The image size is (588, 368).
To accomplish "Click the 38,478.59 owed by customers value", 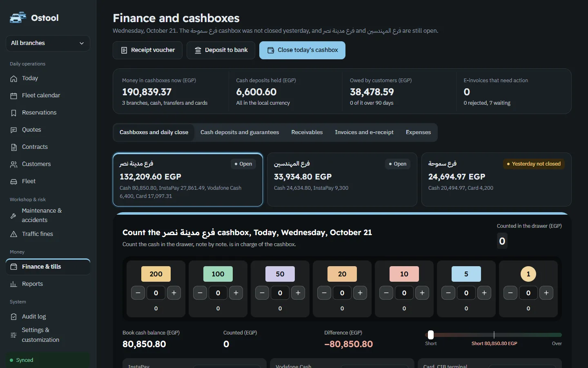I will pyautogui.click(x=372, y=92).
